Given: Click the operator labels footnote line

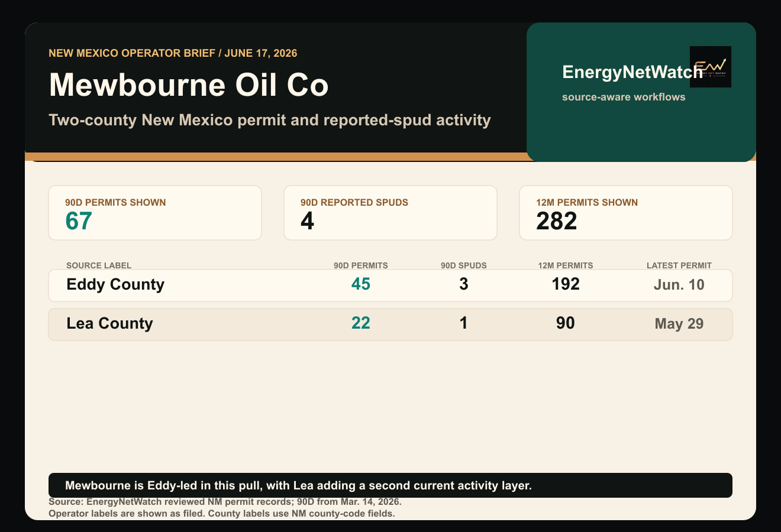Looking at the screenshot, I should tap(222, 513).
